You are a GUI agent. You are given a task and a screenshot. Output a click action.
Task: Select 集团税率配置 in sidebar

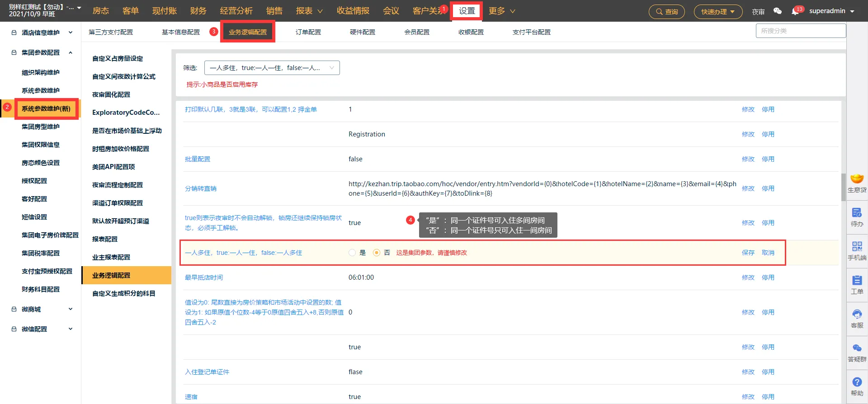41,253
